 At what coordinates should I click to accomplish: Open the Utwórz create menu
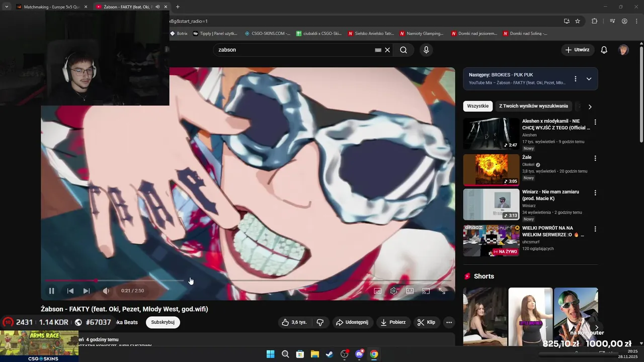(x=578, y=50)
